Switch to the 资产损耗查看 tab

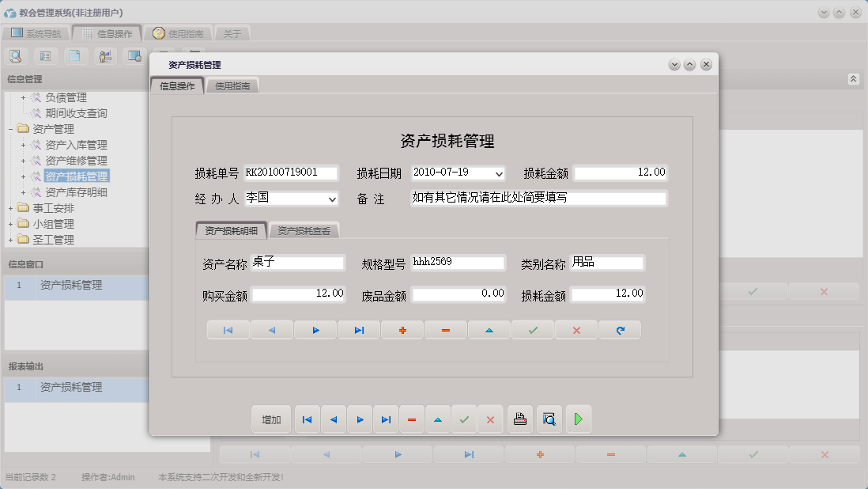pyautogui.click(x=304, y=230)
